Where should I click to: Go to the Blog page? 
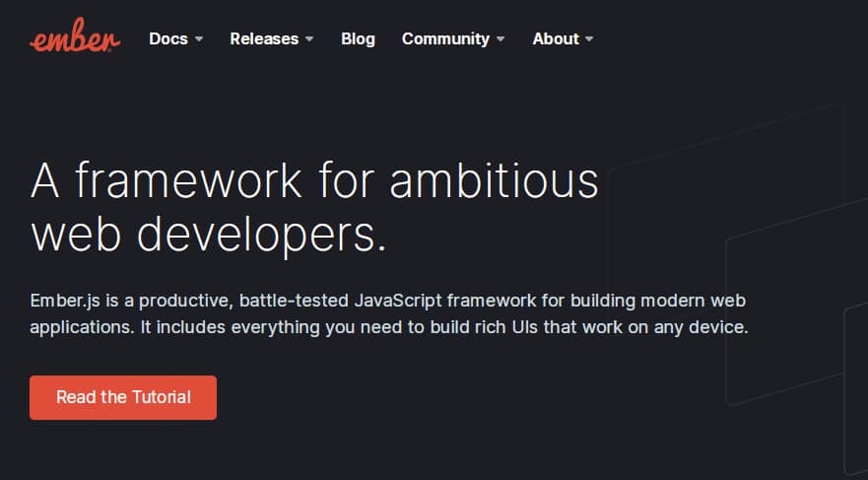pos(358,39)
